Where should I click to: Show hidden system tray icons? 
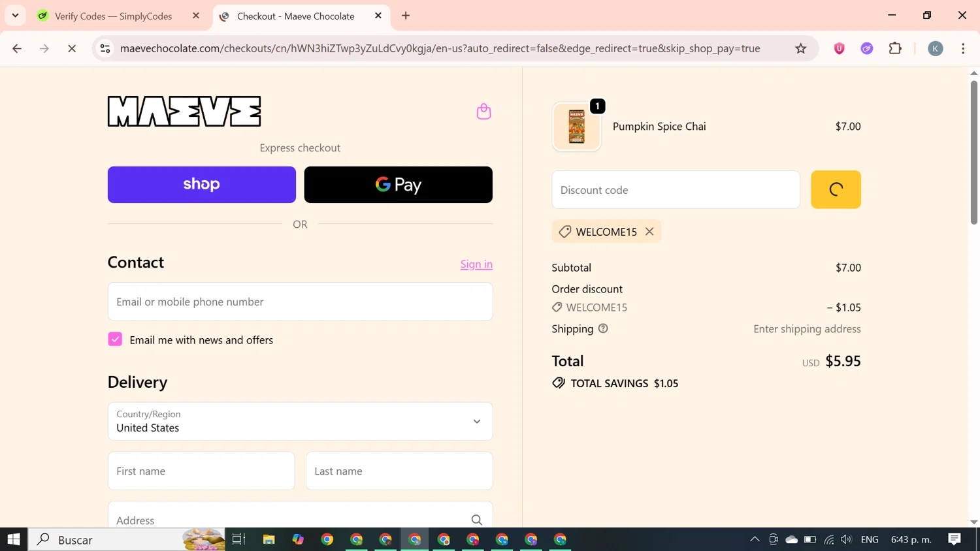pyautogui.click(x=755, y=539)
